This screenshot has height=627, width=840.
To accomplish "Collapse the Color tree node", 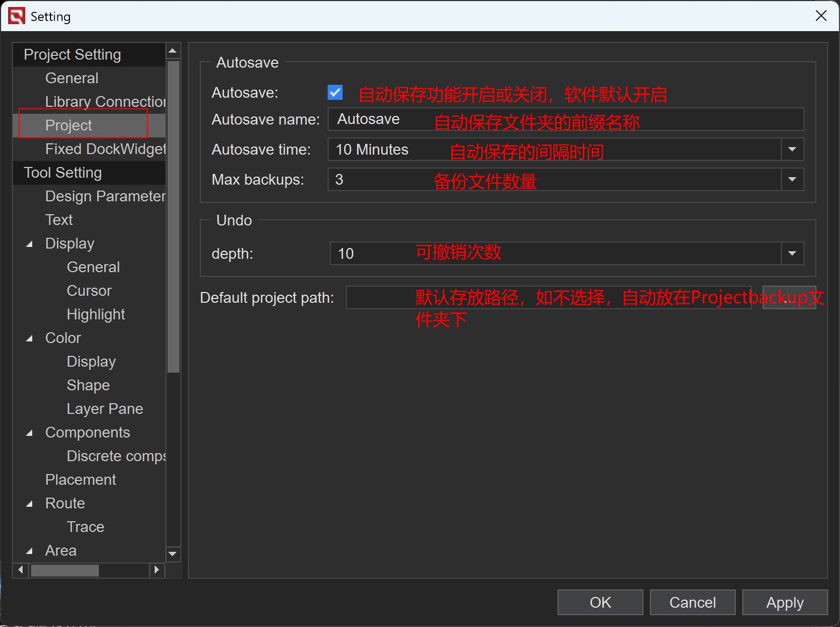I will click(30, 339).
